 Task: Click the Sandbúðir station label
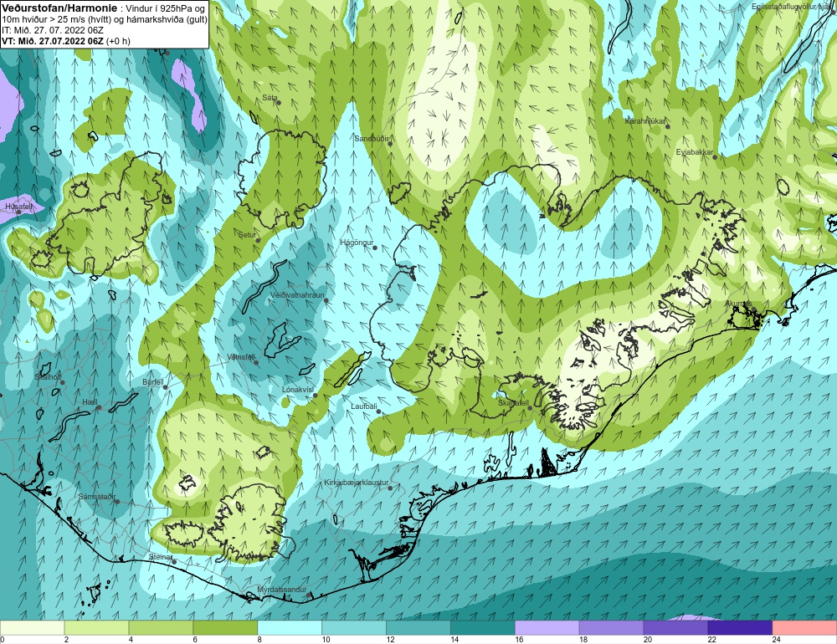coord(372,139)
